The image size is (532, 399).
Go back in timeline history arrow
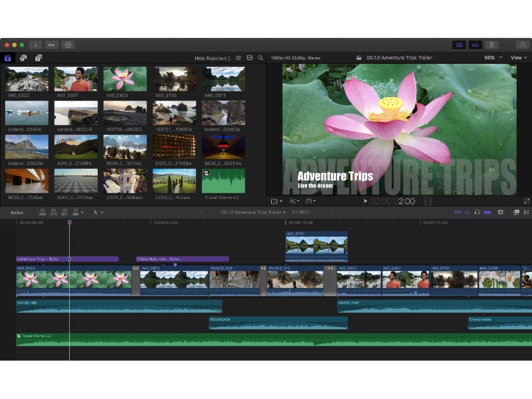[201, 212]
